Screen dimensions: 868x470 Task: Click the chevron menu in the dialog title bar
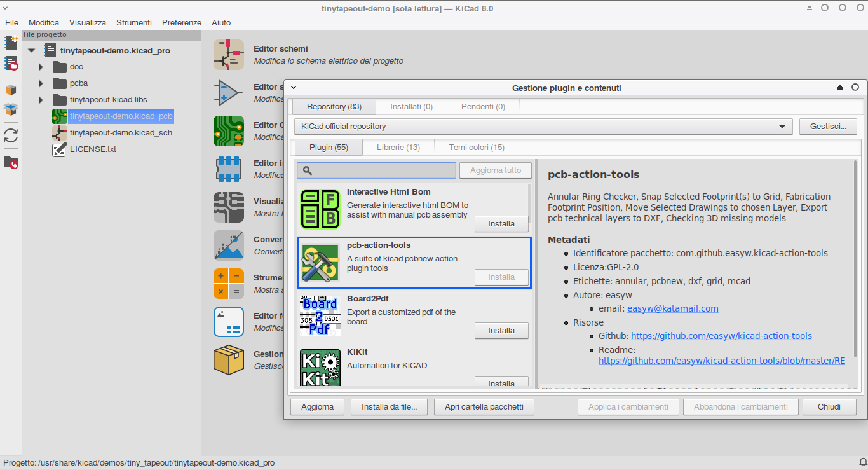(x=294, y=88)
